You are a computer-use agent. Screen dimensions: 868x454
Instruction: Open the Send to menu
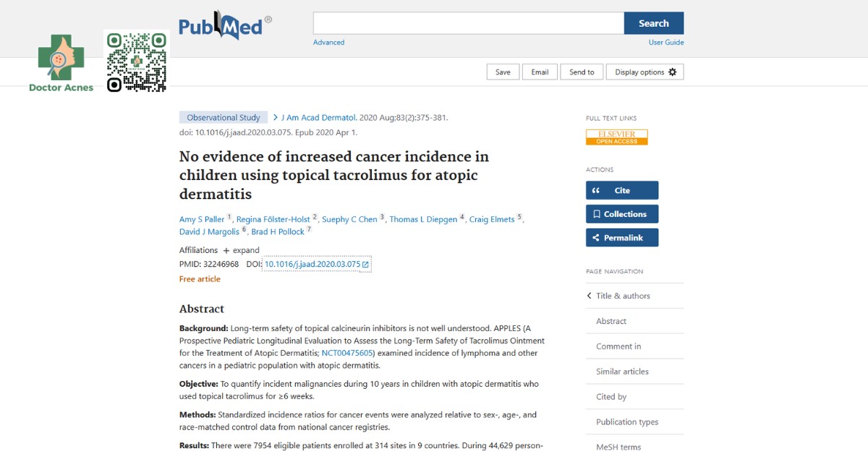[582, 72]
